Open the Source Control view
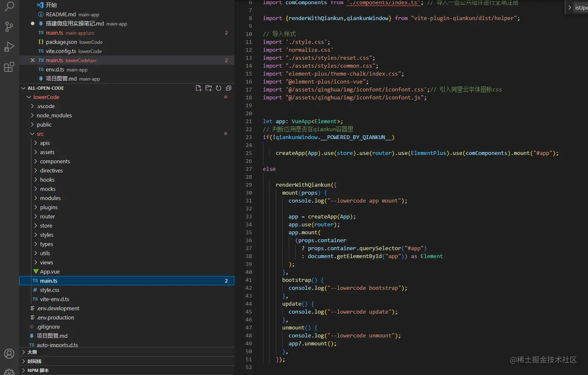Screen dimensions: 588x375 click(x=9, y=27)
